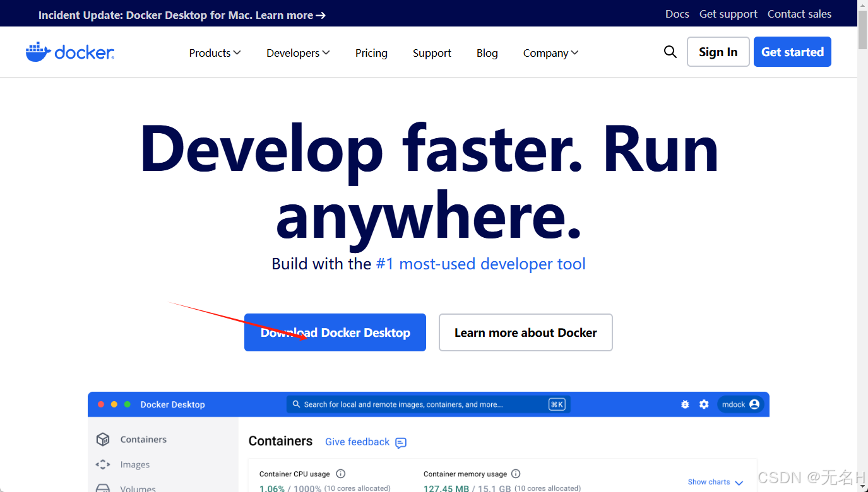Expand the Products dropdown
868x492 pixels.
(x=215, y=53)
